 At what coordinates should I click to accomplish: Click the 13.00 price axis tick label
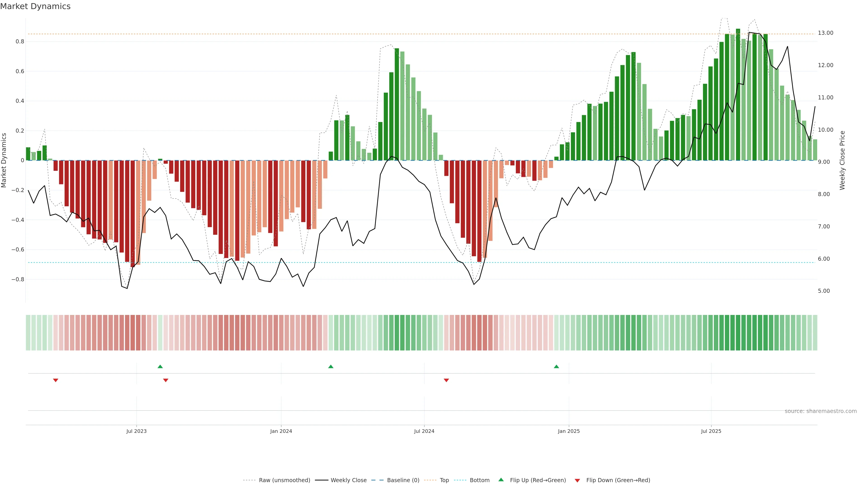(x=825, y=33)
